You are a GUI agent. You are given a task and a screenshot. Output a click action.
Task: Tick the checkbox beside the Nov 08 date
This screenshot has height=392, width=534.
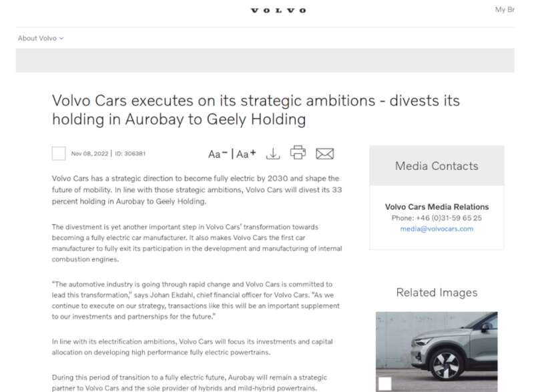tap(59, 153)
